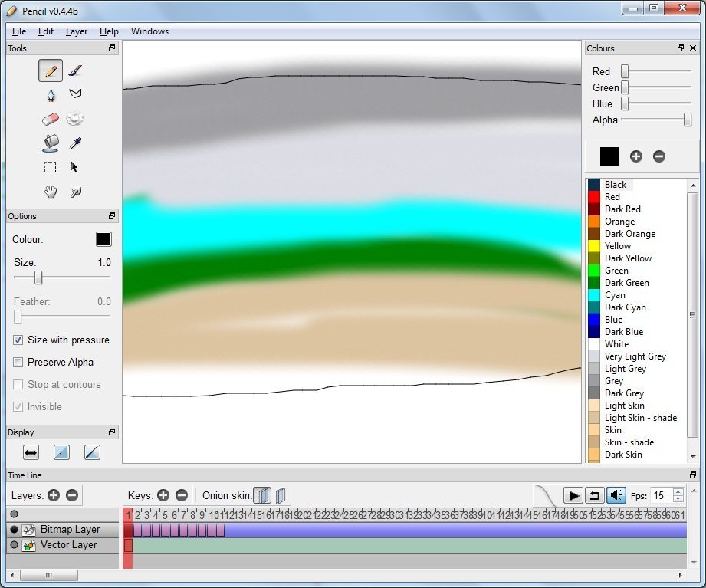Click the Alpha slider handle
Viewport: 706px width, 588px height.
688,120
